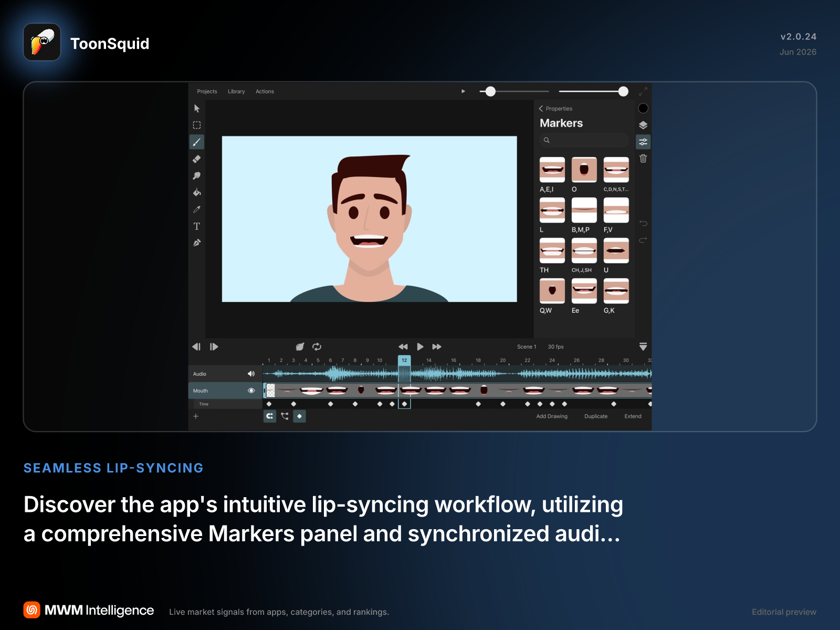Choose the Paint Bucket fill tool
Screen dimensions: 840x630
[x=197, y=192]
